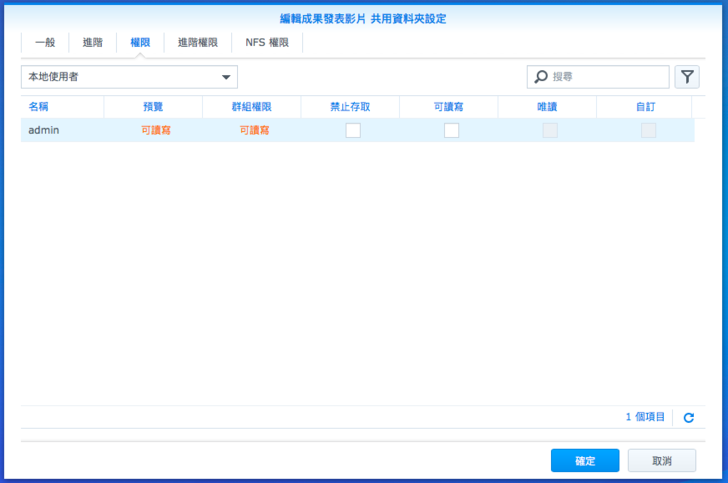The image size is (728, 483).
Task: Click the 搜尋 search field
Action: tap(605, 77)
